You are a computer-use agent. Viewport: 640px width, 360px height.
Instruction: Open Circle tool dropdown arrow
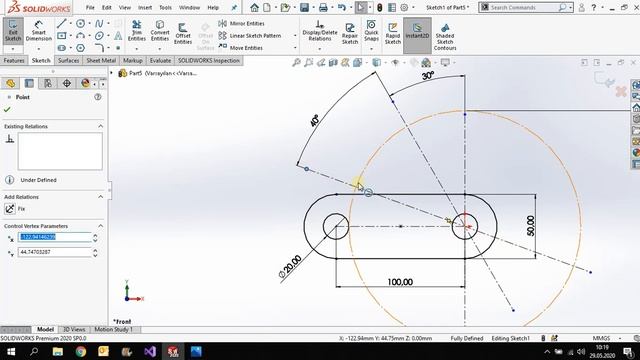(89, 24)
